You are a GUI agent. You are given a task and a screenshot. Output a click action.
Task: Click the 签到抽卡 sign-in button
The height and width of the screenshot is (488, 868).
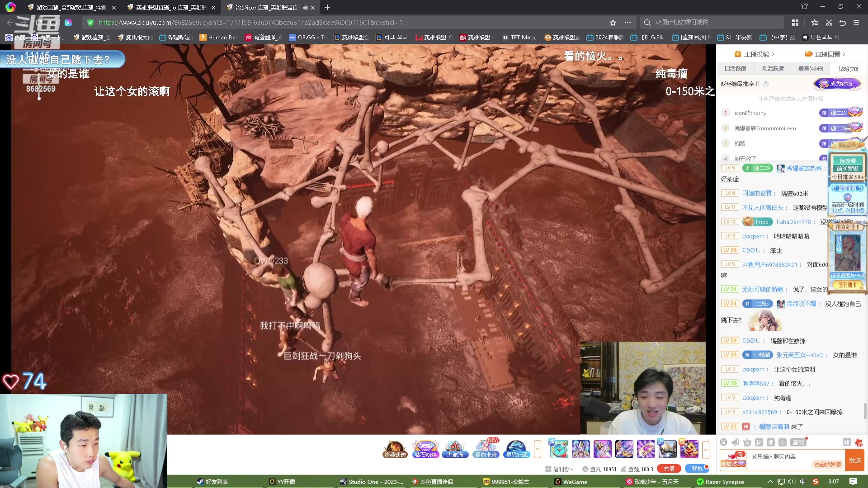[x=848, y=285]
